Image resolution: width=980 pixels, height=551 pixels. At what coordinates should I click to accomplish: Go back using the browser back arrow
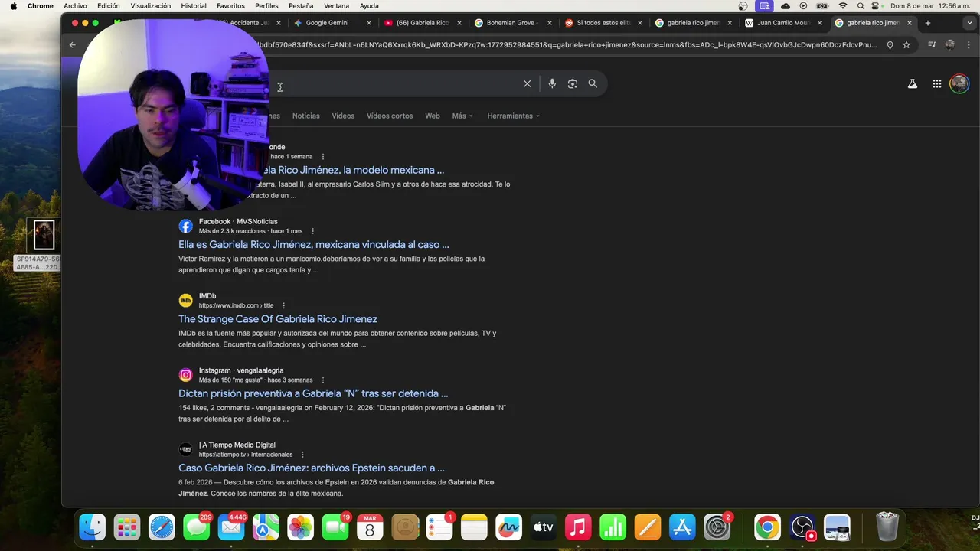(x=73, y=45)
